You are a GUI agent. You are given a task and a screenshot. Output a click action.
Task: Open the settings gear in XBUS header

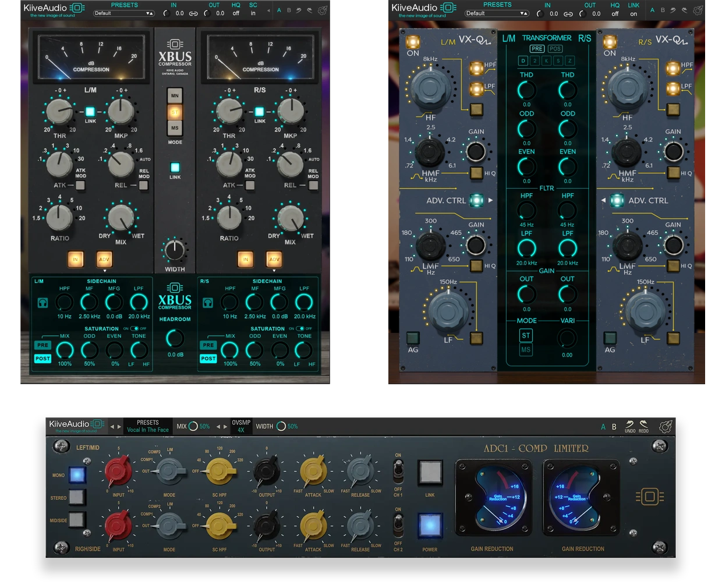pos(322,10)
